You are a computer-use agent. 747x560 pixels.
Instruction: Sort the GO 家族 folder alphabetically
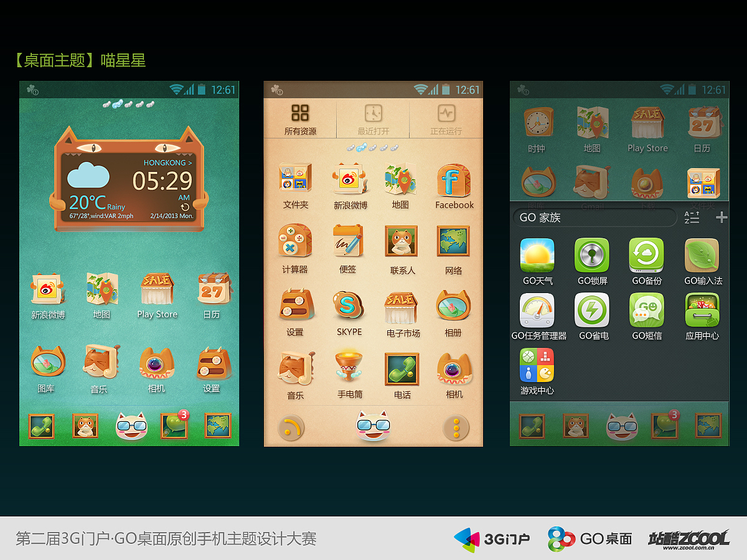pyautogui.click(x=692, y=217)
